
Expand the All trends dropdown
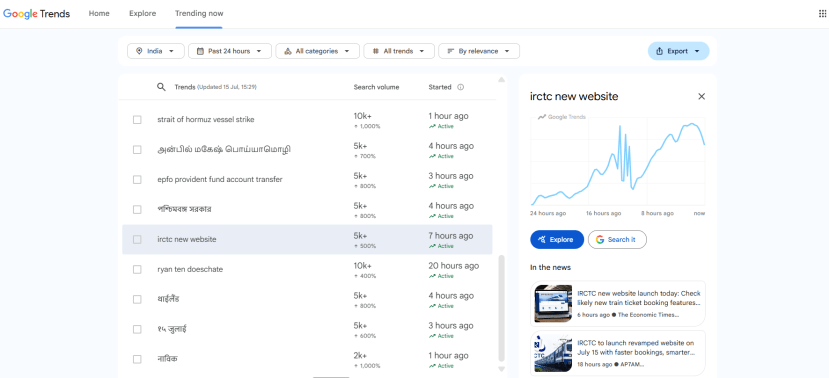(399, 51)
